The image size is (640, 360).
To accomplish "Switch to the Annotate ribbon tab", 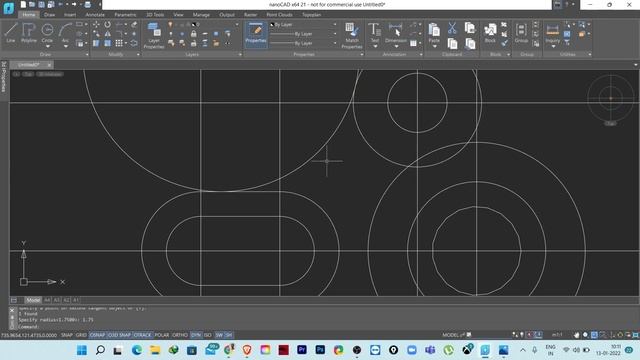I will click(95, 15).
